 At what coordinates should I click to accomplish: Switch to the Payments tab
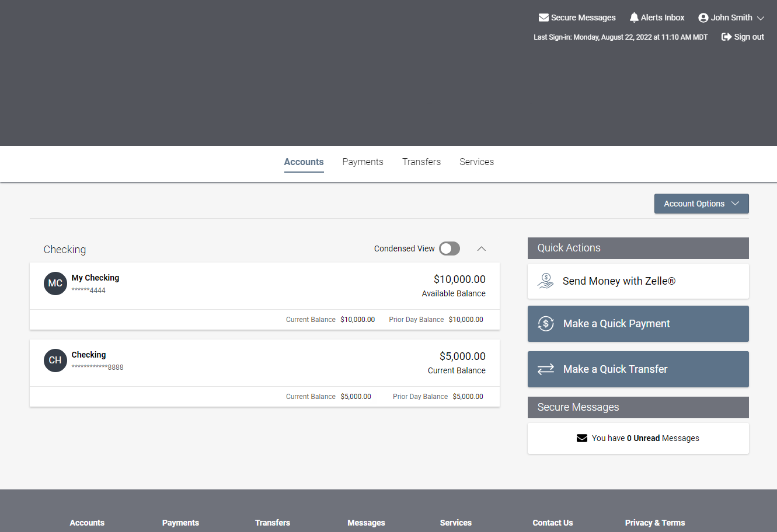pyautogui.click(x=363, y=162)
